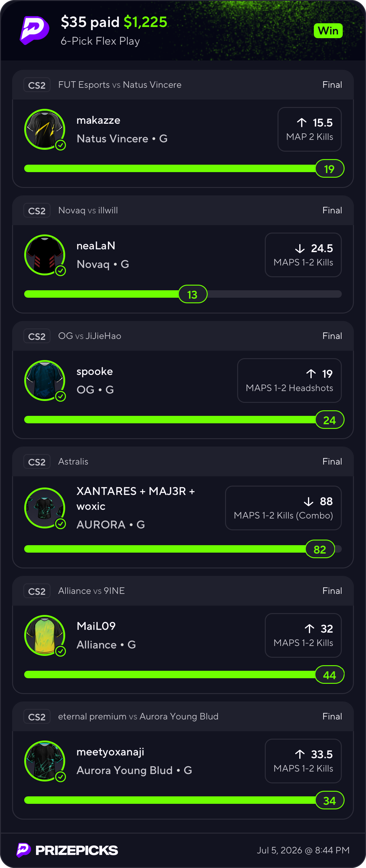Click the green checkmark on makazze's avatar
366x868 pixels.
coord(61,145)
